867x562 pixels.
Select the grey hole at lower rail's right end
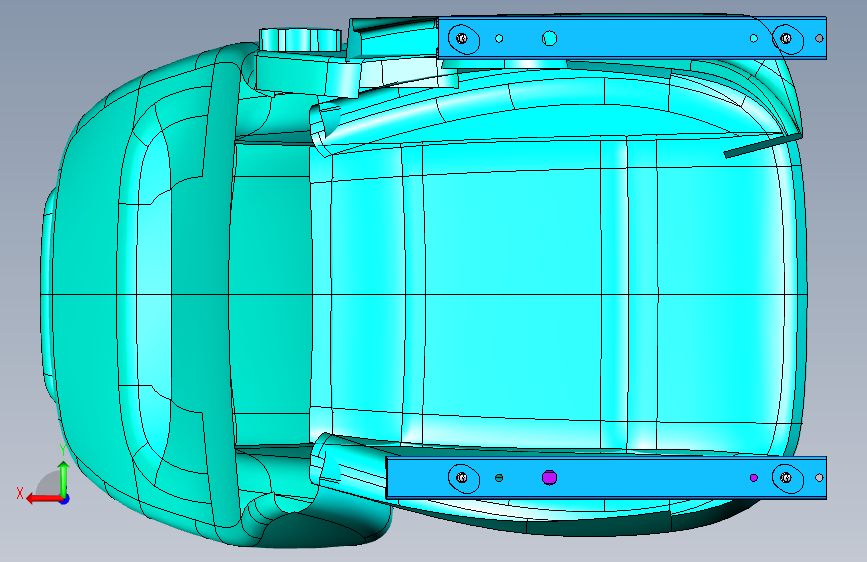819,477
